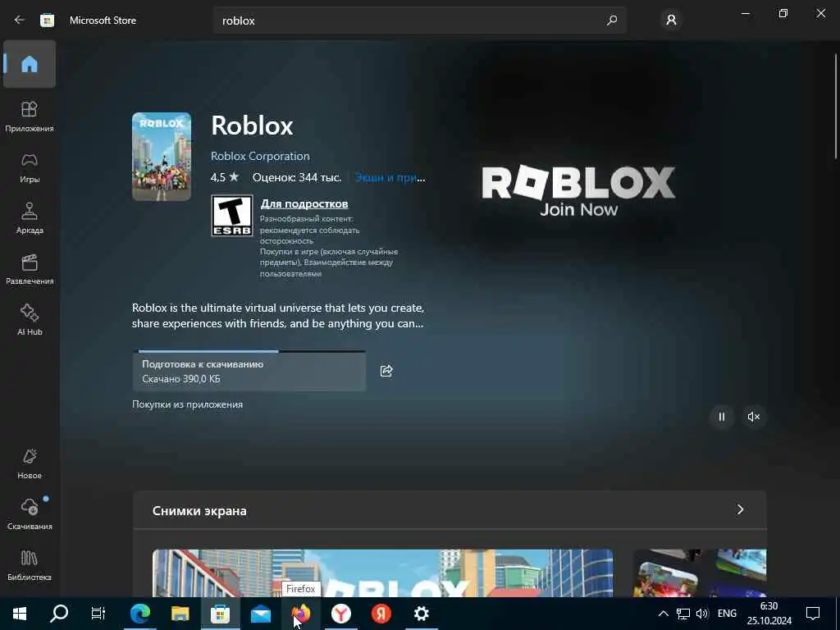
Task: Open Roblox Corporation publisher link
Action: [x=260, y=156]
